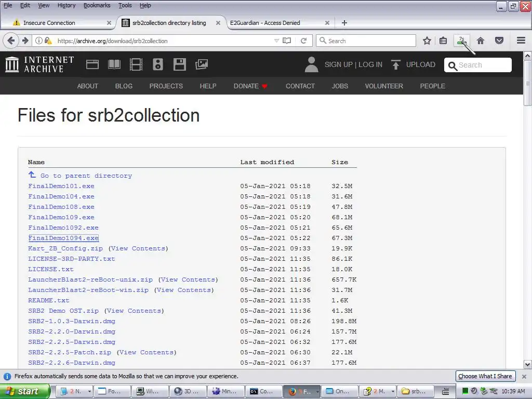
Task: Click the browser Back arrow button
Action: click(x=11, y=41)
